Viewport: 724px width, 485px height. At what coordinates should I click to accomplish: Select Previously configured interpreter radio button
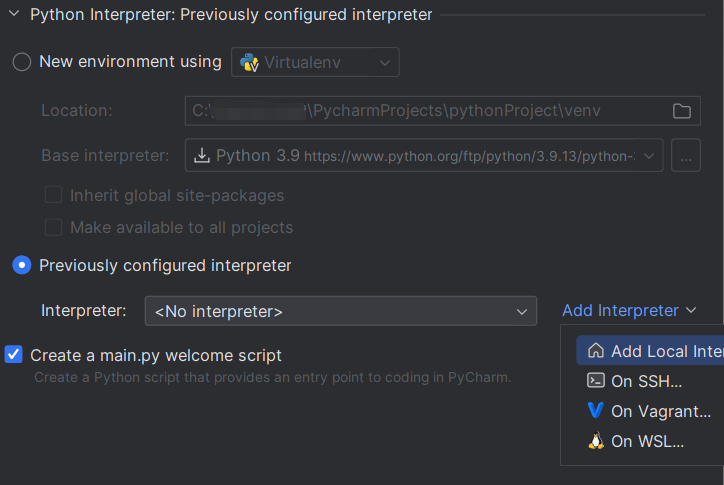(22, 265)
